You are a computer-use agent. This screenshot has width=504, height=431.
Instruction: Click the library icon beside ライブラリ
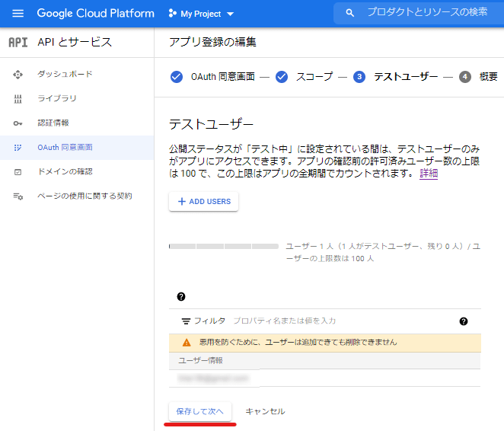(18, 98)
